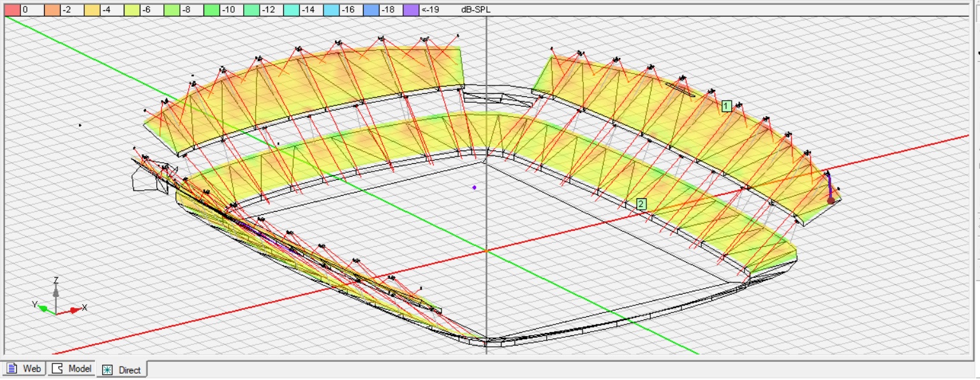The height and width of the screenshot is (380, 980).
Task: Select the yellow -6 dB legend swatch
Action: [x=132, y=10]
